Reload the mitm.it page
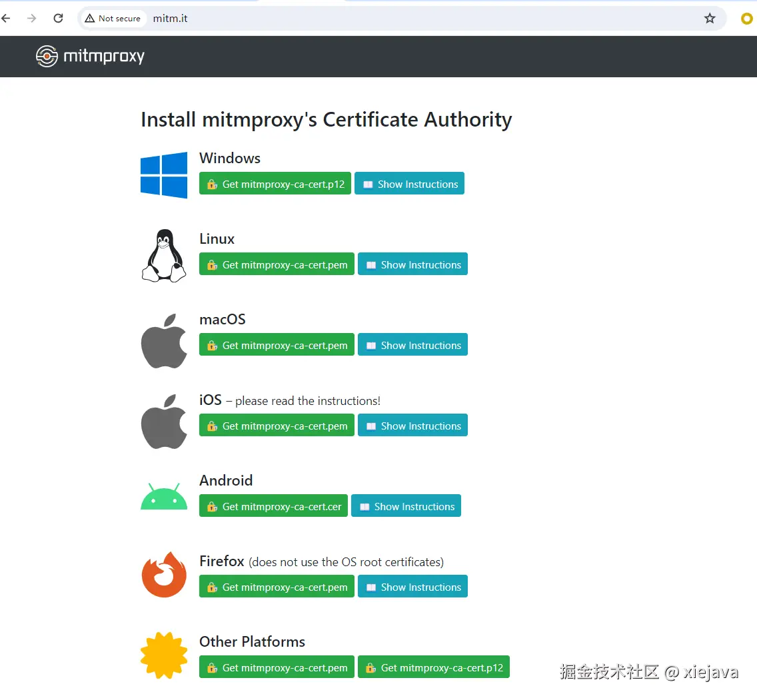This screenshot has height=700, width=757. point(59,19)
